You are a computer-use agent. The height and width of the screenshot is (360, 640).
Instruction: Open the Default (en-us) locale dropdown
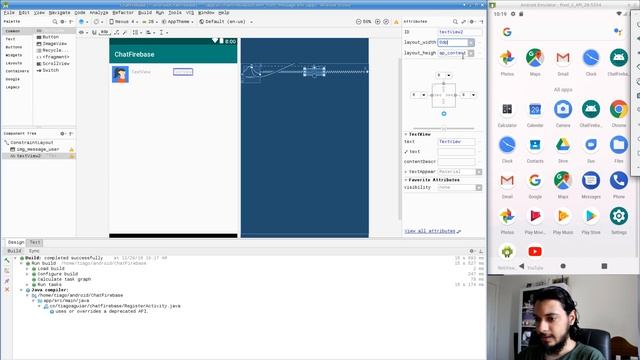(226, 22)
